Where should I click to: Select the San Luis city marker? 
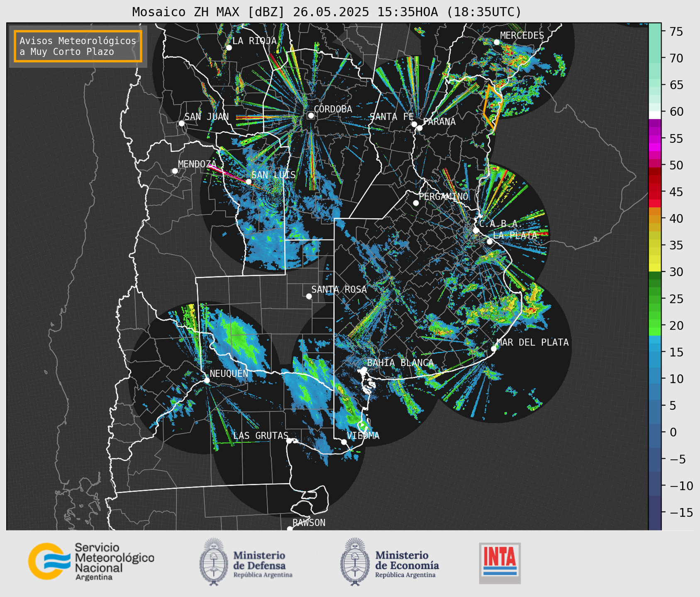(x=249, y=182)
